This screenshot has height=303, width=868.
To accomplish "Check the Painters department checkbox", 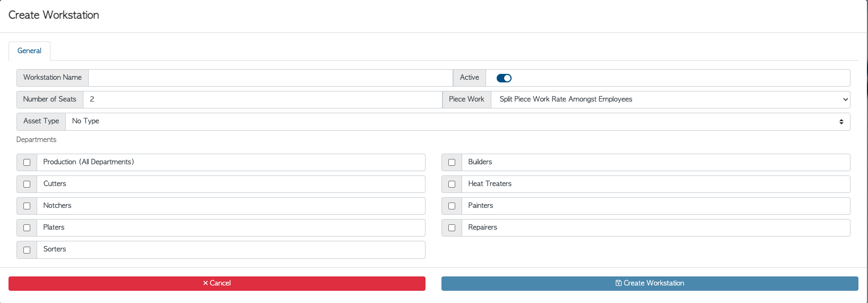I will point(452,206).
